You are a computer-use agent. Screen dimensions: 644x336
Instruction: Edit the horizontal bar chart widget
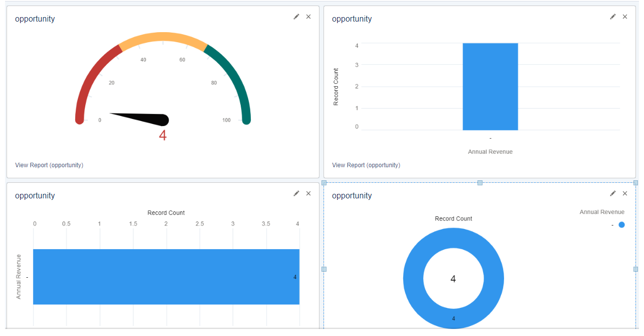[296, 193]
